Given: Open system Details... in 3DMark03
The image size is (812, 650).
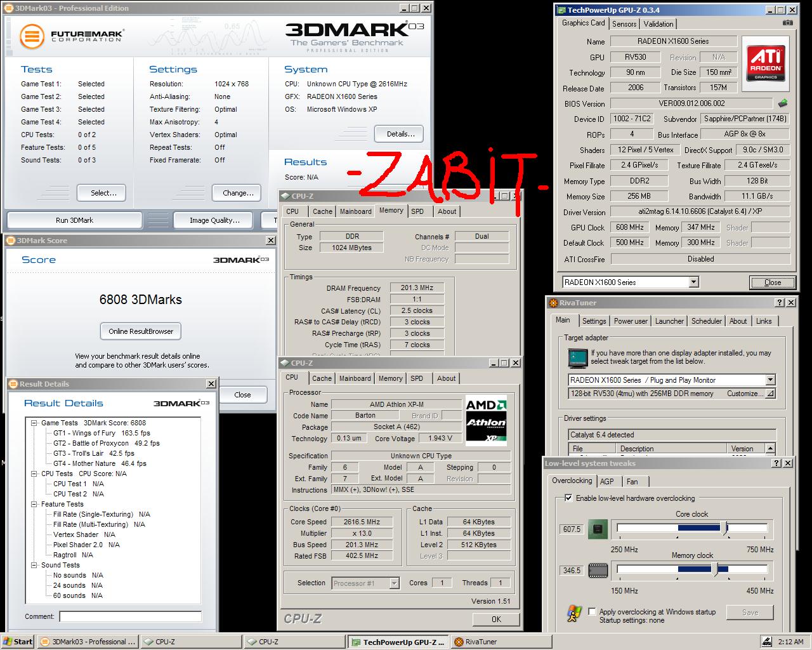Looking at the screenshot, I should [400, 134].
